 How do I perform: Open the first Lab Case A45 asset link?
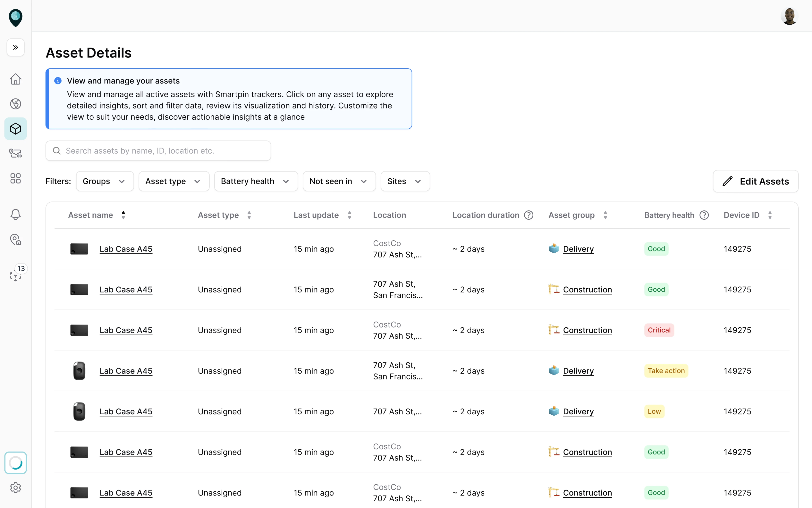[x=126, y=249]
